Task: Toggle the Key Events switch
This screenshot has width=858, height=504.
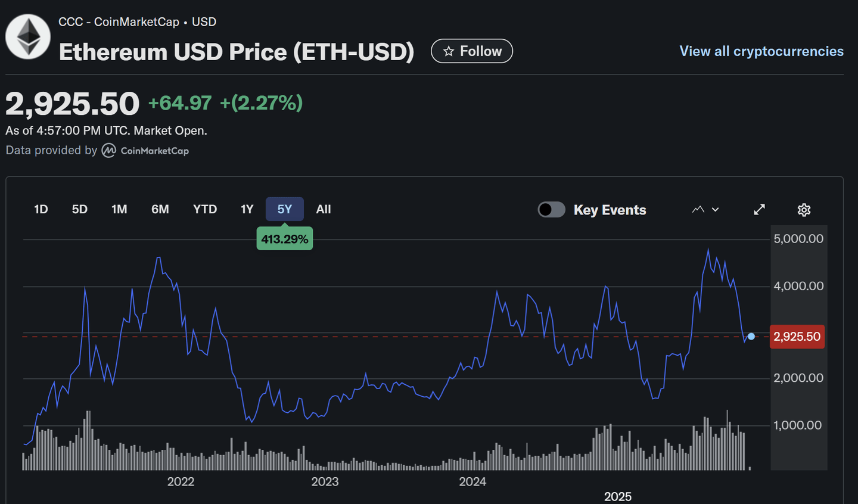Action: click(552, 210)
